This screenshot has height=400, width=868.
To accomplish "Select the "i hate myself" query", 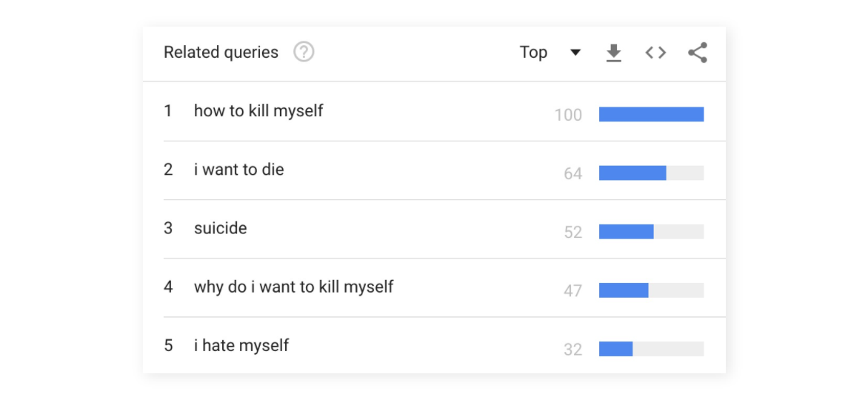I will click(241, 345).
